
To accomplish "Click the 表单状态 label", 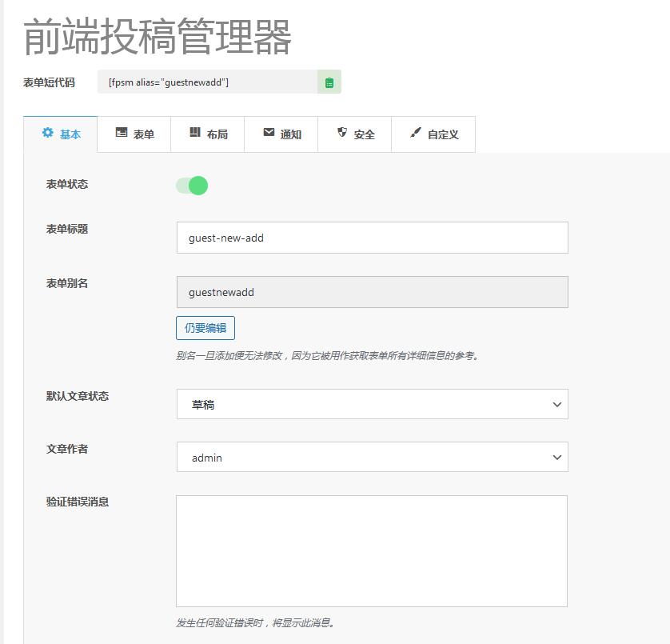I will pyautogui.click(x=67, y=184).
